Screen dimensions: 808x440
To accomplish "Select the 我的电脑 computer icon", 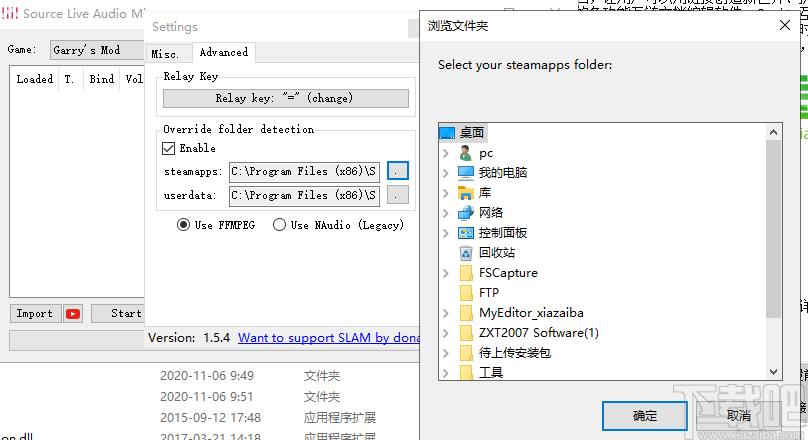I will (x=465, y=173).
